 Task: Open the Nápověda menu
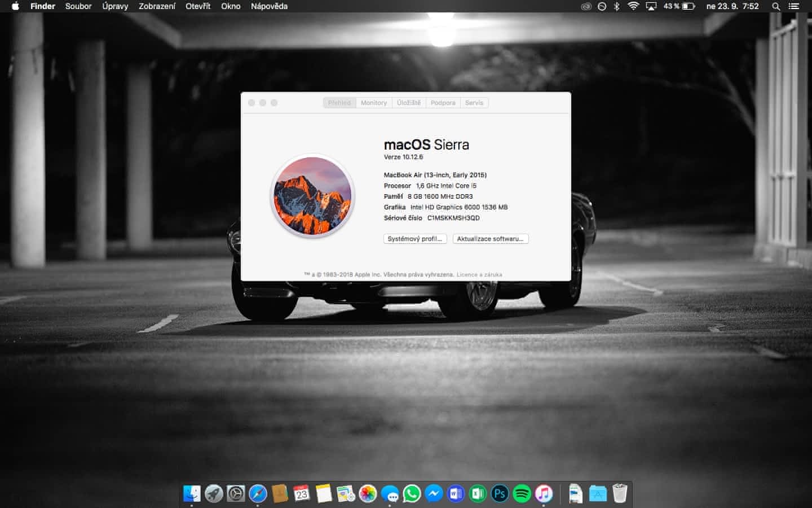coord(269,6)
